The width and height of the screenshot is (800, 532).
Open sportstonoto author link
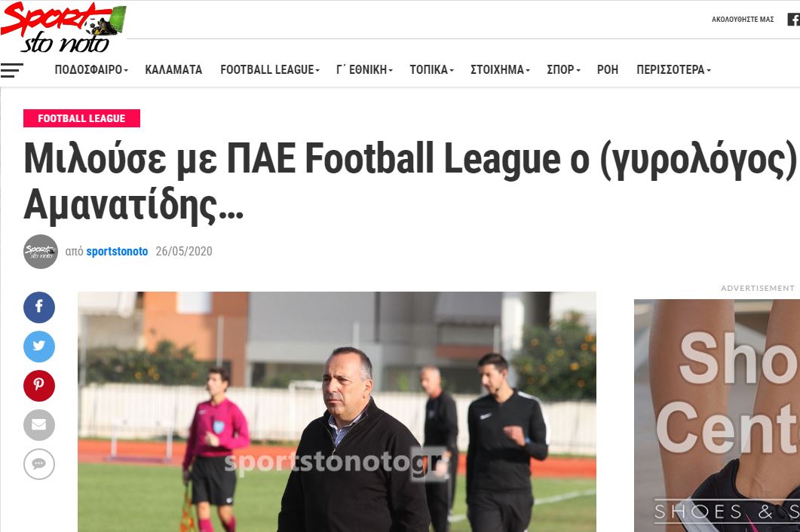[117, 252]
